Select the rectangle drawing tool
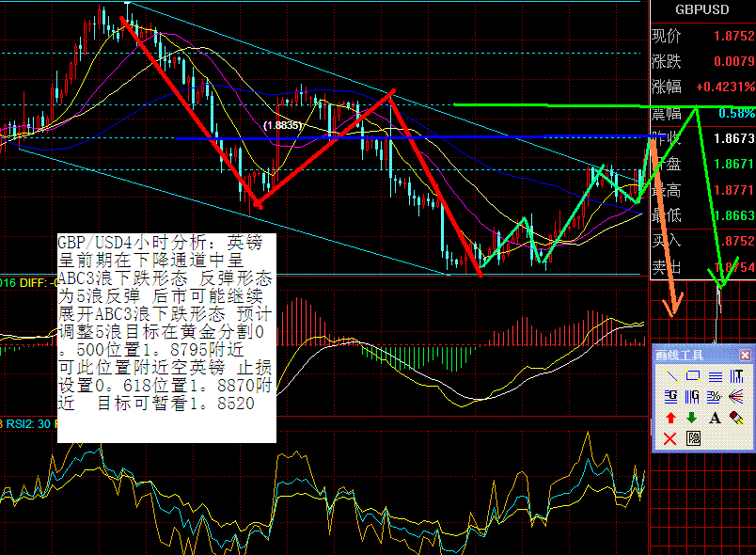Viewport: 756px width, 555px height. coord(693,375)
